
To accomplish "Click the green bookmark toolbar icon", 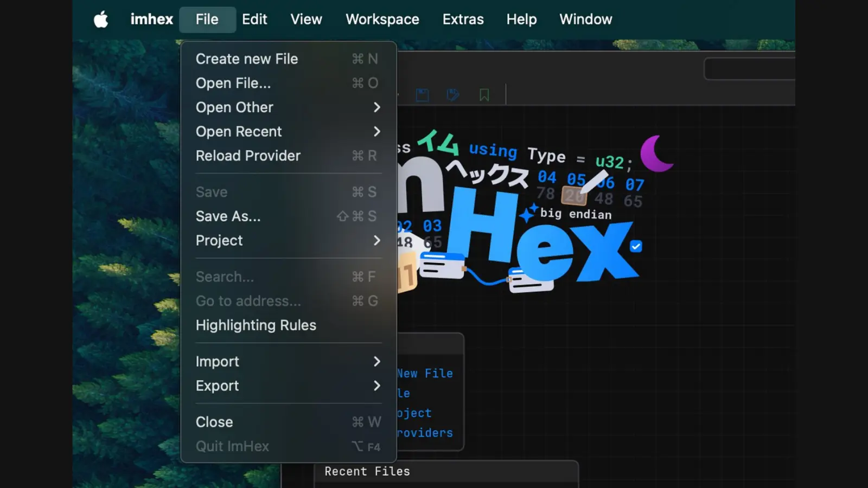I will (484, 95).
